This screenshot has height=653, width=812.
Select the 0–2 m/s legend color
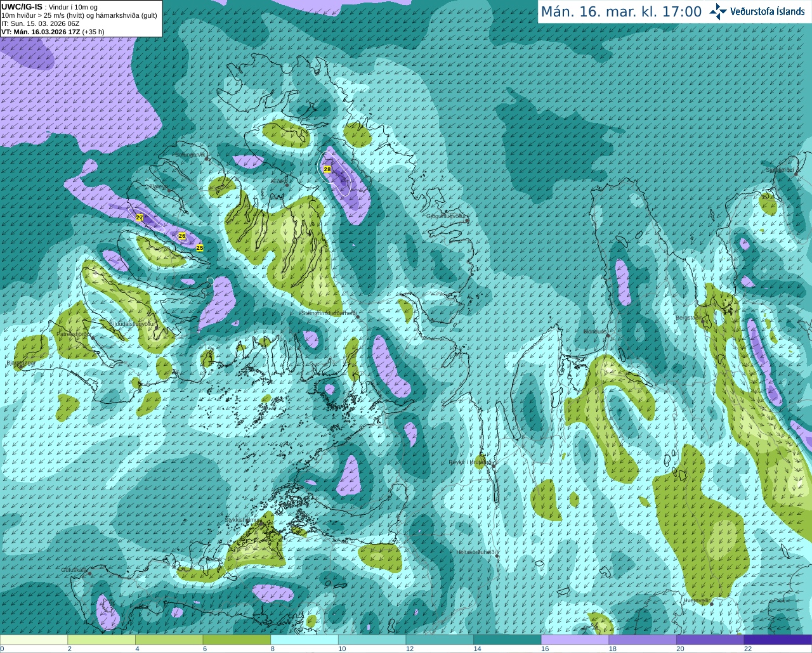pyautogui.click(x=34, y=640)
